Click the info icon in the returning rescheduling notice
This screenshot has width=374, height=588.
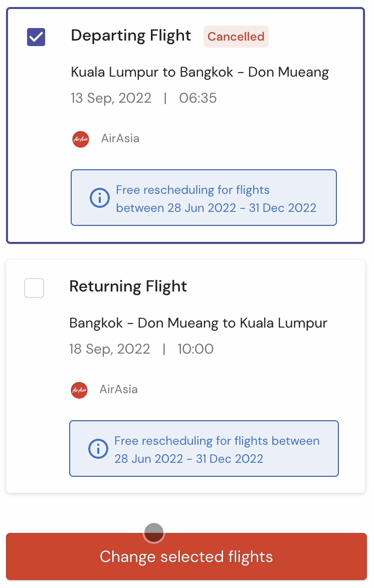(x=98, y=448)
